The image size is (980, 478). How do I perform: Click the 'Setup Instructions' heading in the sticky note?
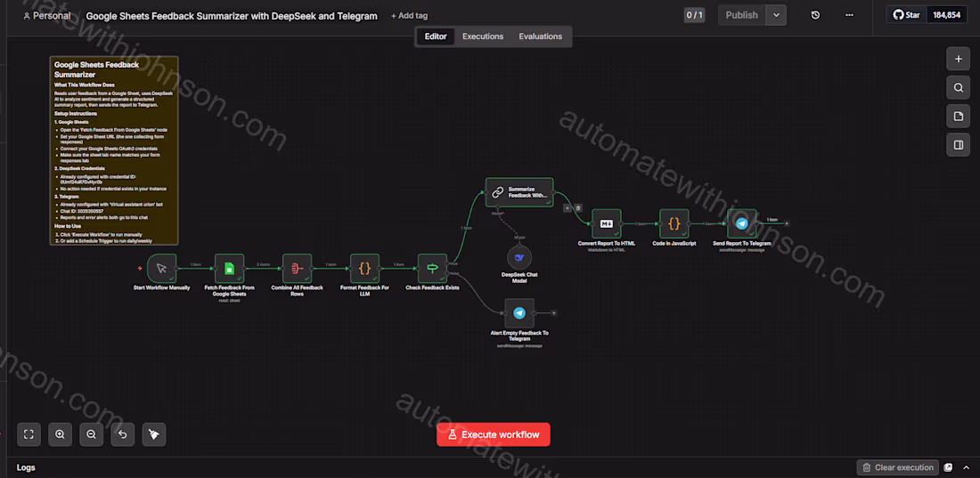(x=76, y=114)
